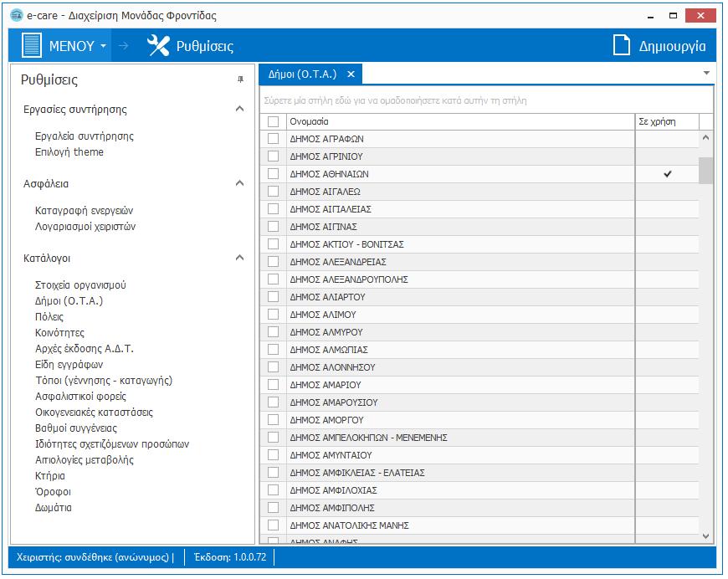Image resolution: width=728 pixels, height=579 pixels.
Task: Click the e-care app icon in title bar
Action: pos(17,15)
